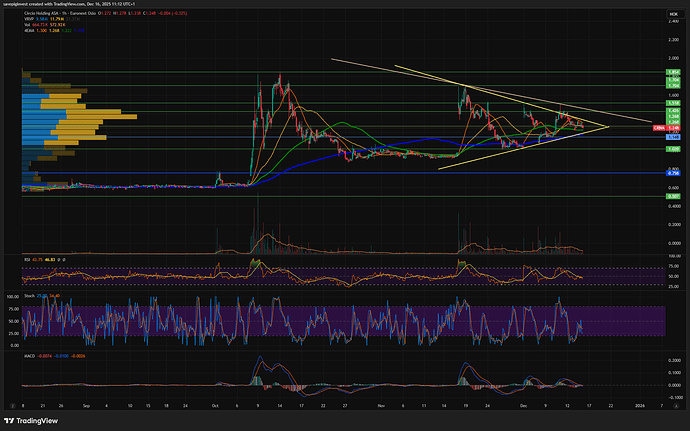Select the RSI pane legend label

coord(27,258)
